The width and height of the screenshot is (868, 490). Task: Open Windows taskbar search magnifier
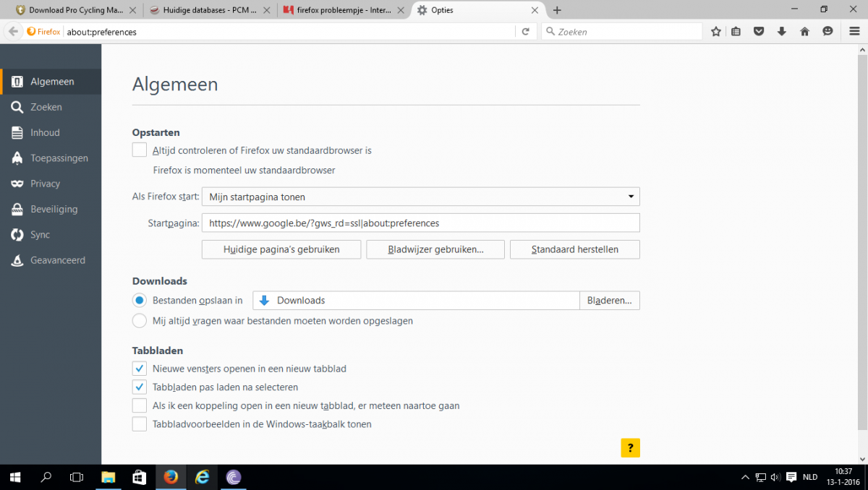[x=46, y=477]
